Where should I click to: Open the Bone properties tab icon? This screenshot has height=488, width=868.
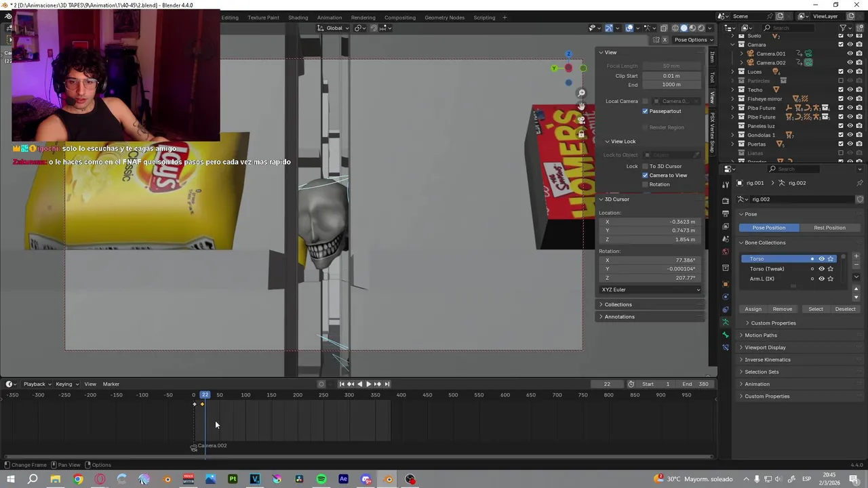pos(726,335)
